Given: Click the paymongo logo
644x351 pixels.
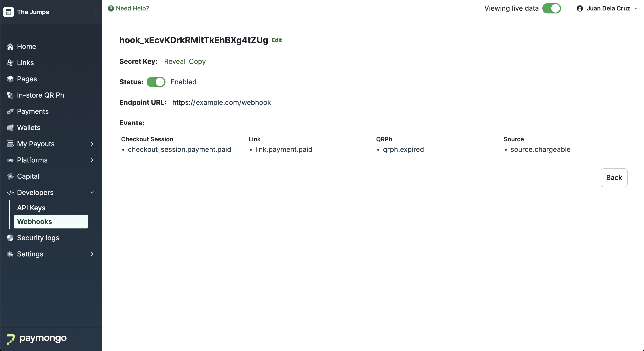Looking at the screenshot, I should pos(37,339).
